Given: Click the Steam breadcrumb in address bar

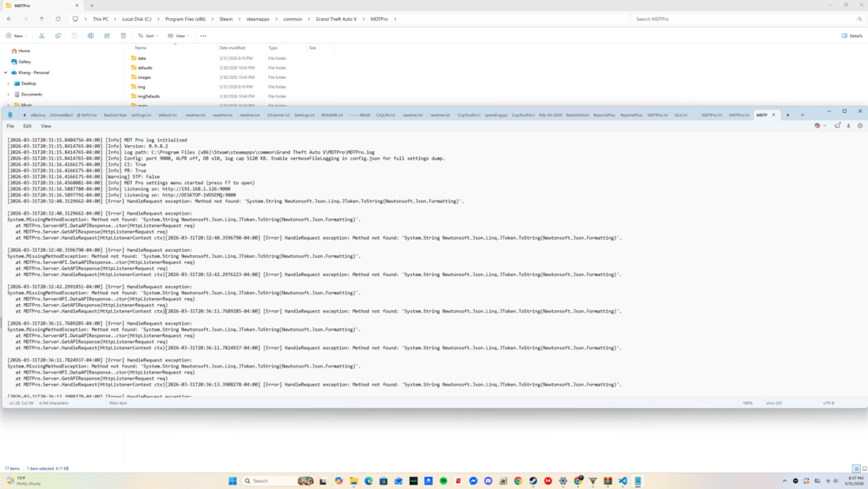Looking at the screenshot, I should pos(226,19).
